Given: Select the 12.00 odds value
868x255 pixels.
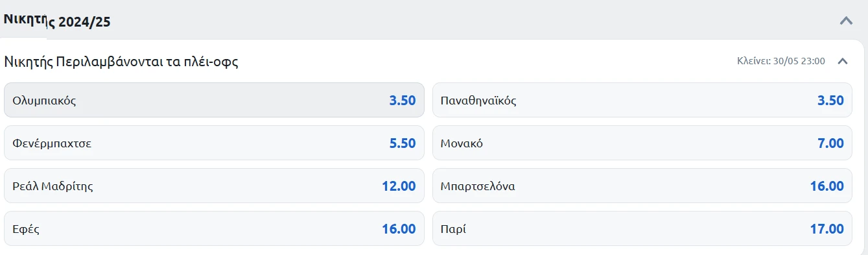Looking at the screenshot, I should click(x=399, y=186).
